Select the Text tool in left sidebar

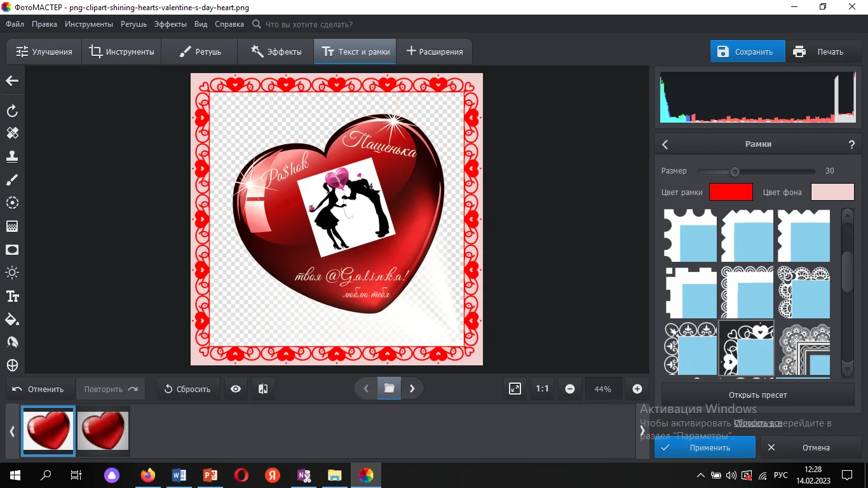tap(12, 296)
